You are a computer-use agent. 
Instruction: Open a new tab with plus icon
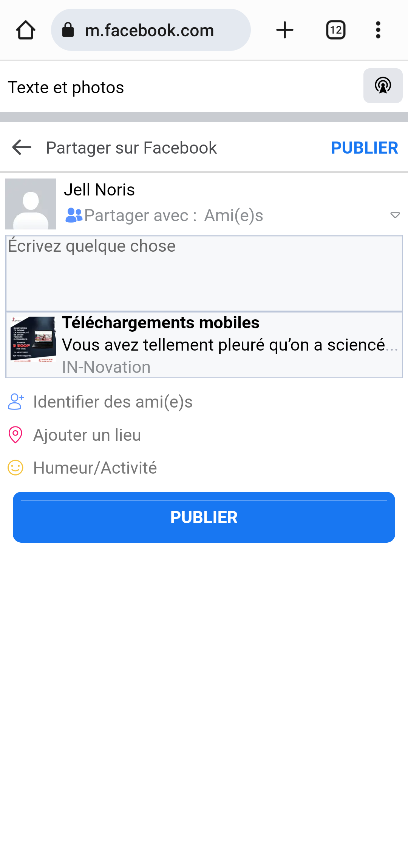pyautogui.click(x=285, y=30)
